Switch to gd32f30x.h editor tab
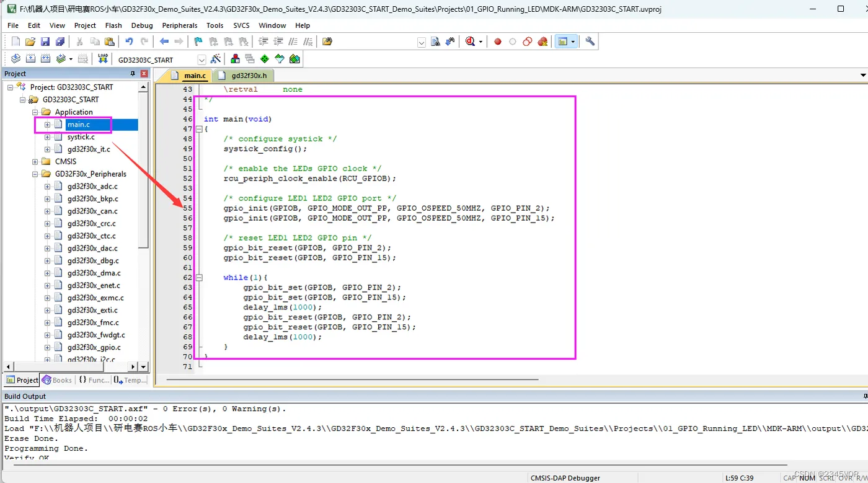 pyautogui.click(x=244, y=76)
